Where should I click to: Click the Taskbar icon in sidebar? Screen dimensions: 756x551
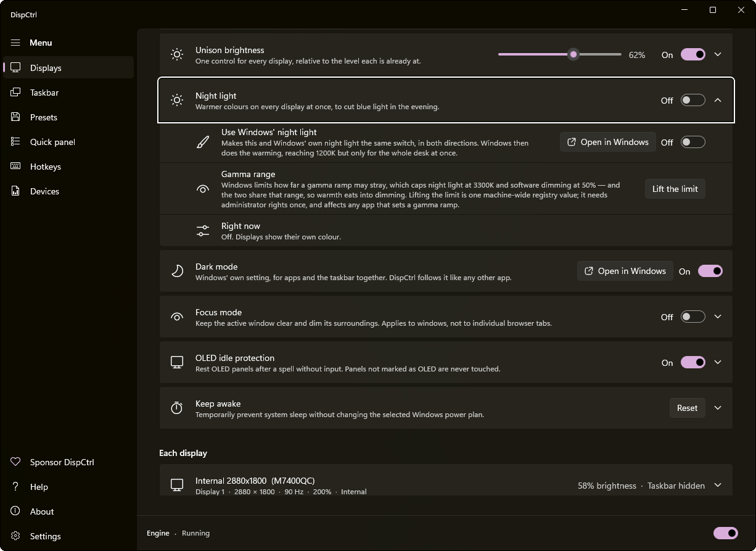point(16,93)
